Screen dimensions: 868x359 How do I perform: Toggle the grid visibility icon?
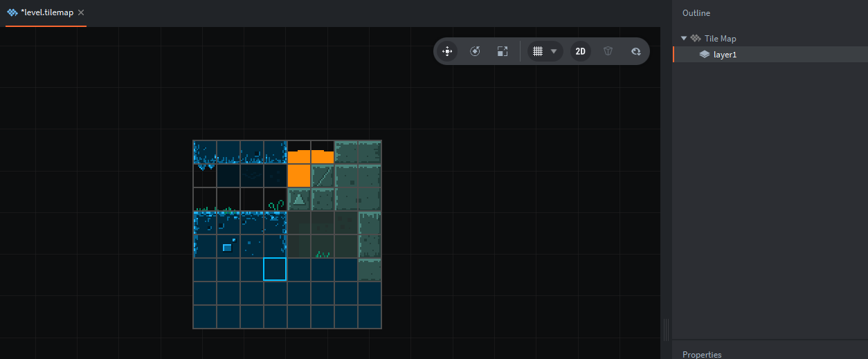coord(538,51)
